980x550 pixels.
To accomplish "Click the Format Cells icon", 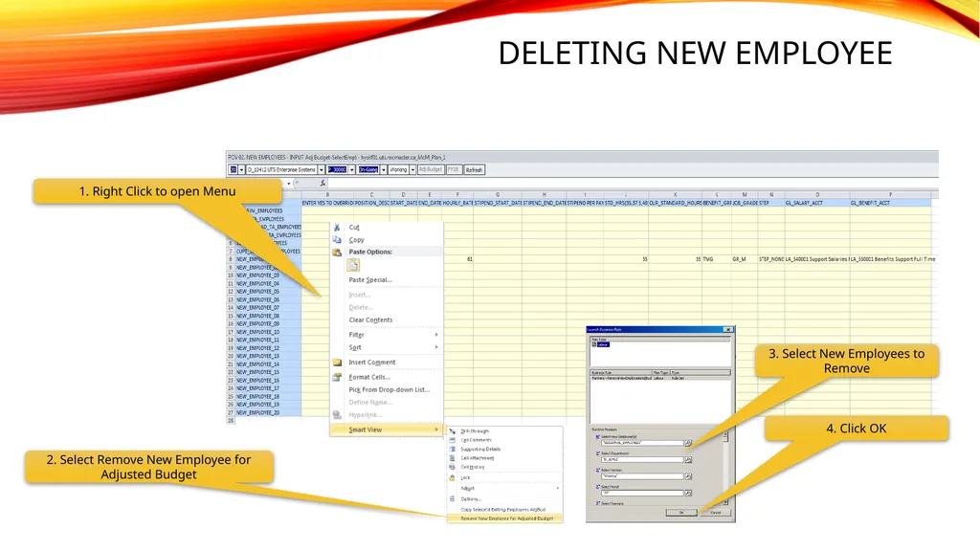I will coord(337,378).
